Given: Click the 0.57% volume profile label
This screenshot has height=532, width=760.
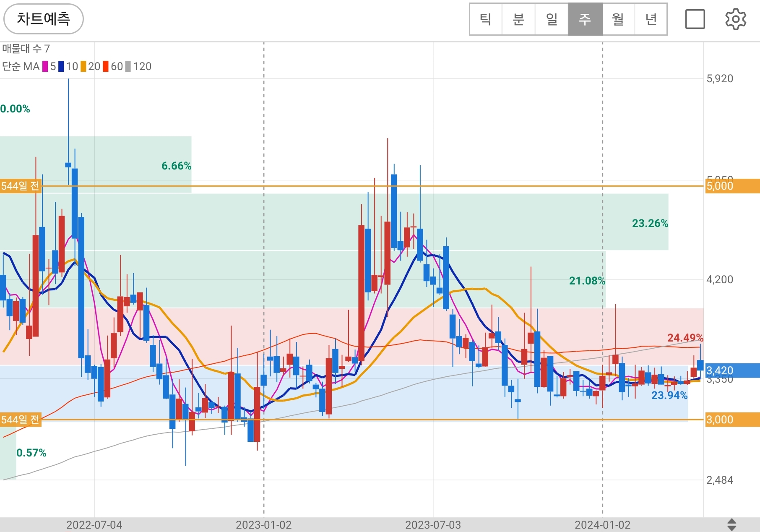Looking at the screenshot, I should tap(31, 453).
